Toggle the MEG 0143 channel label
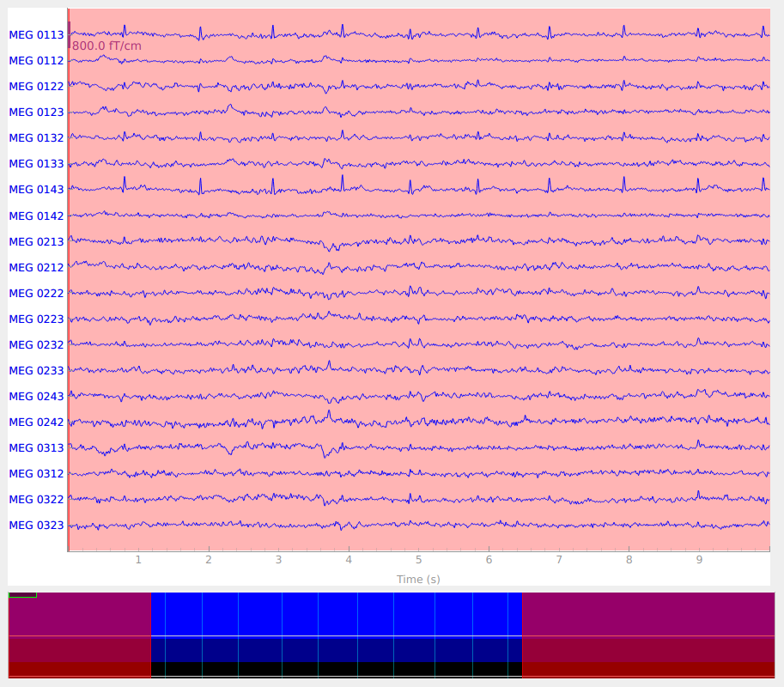 click(x=36, y=190)
